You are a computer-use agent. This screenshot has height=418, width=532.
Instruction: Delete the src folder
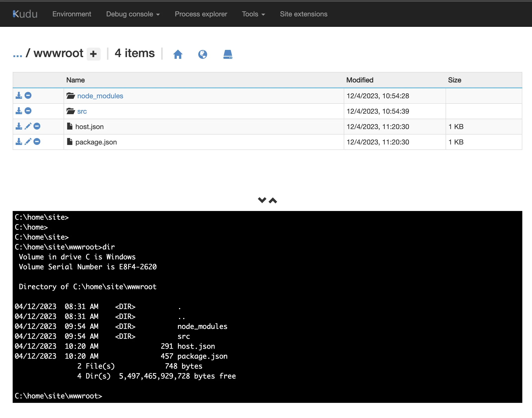pos(28,111)
